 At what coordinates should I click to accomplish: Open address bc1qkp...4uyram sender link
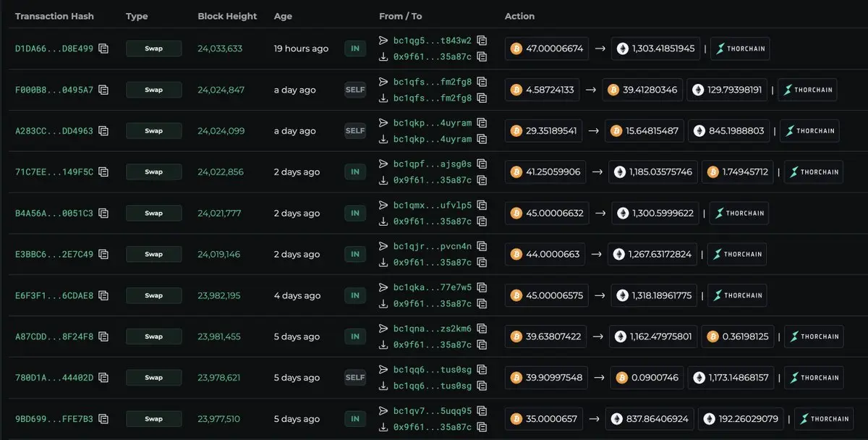point(433,123)
